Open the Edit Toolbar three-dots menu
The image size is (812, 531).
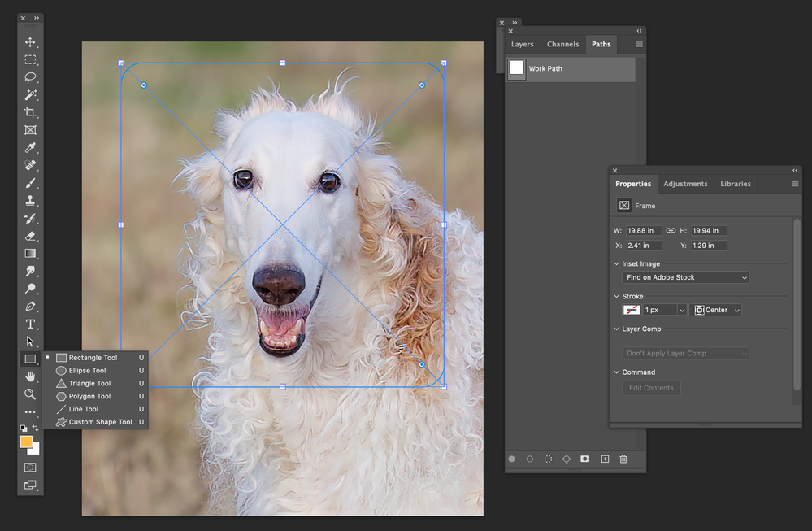coord(30,411)
